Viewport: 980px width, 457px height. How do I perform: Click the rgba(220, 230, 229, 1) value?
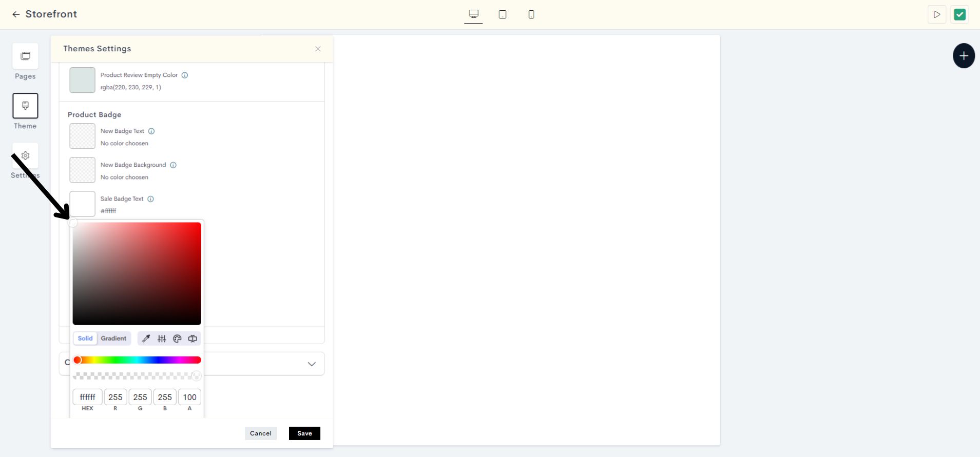[x=130, y=87]
